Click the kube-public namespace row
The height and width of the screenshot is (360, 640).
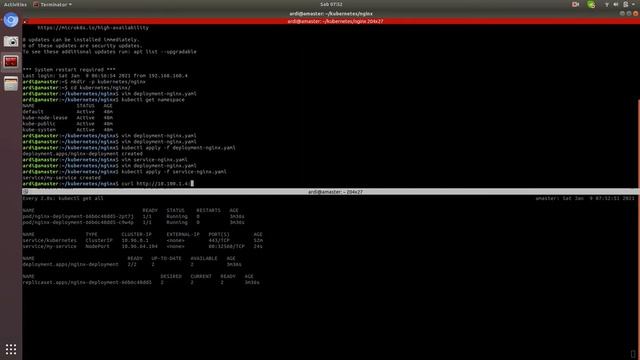(68, 124)
